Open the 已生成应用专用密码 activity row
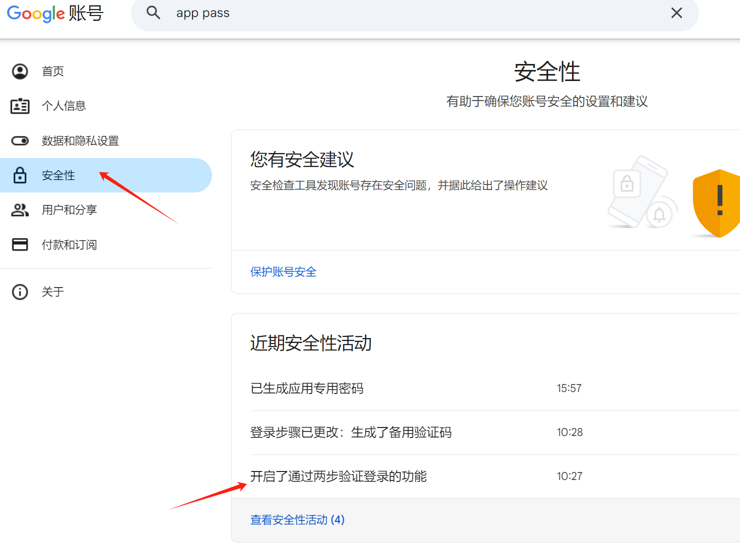Image resolution: width=740 pixels, height=560 pixels. [x=495, y=388]
